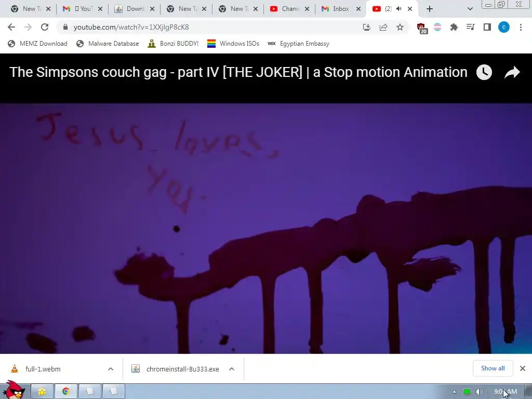Open the uBlock extension with badge 20
This screenshot has width=532, height=399.
pos(422,28)
